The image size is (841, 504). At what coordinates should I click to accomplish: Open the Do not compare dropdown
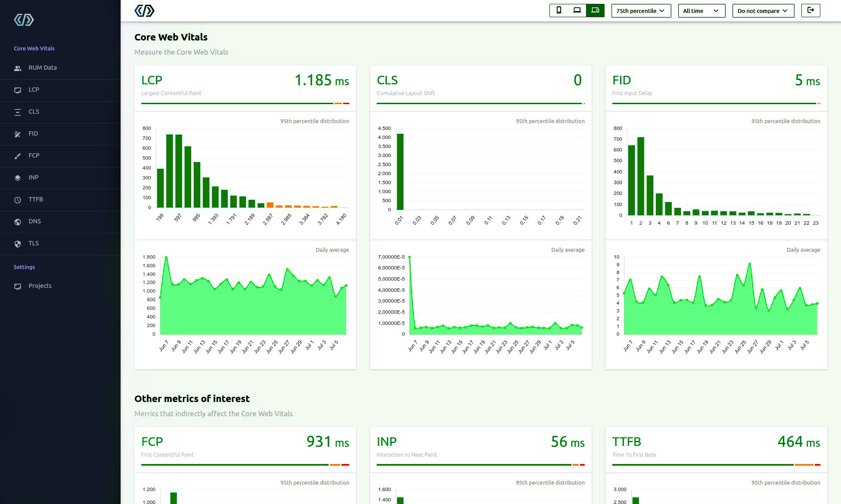click(763, 10)
